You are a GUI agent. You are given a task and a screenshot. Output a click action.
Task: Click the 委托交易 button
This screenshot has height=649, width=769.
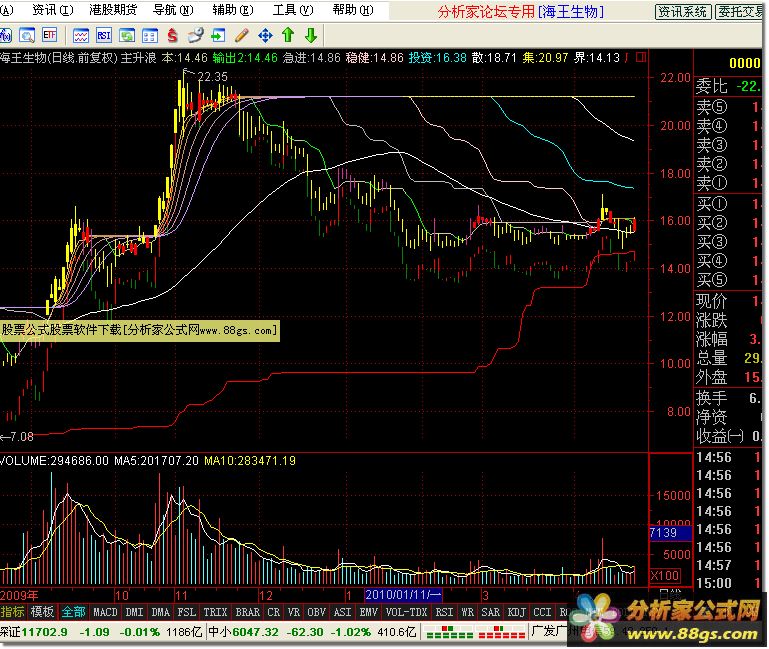[x=739, y=12]
